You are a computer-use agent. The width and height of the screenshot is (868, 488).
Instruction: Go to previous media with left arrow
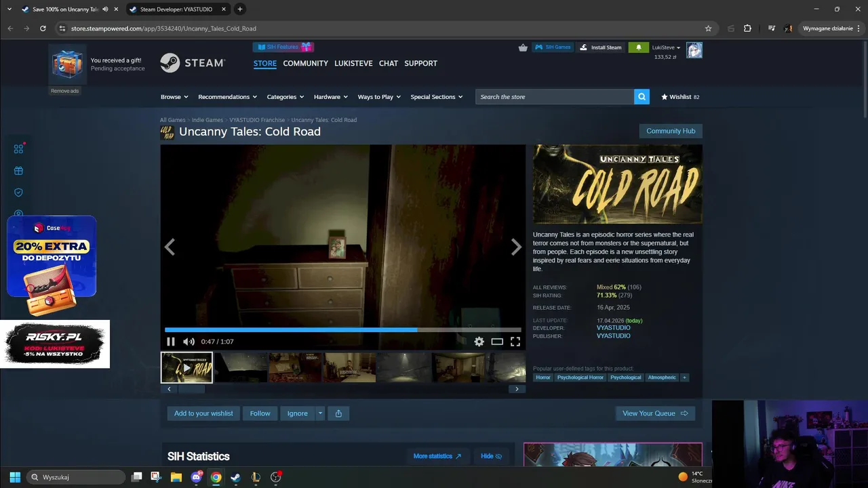click(x=170, y=247)
